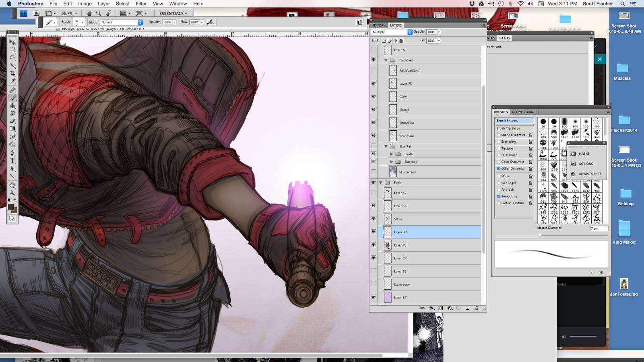Select the Dodge tool
The height and width of the screenshot is (362, 644).
coord(12,144)
